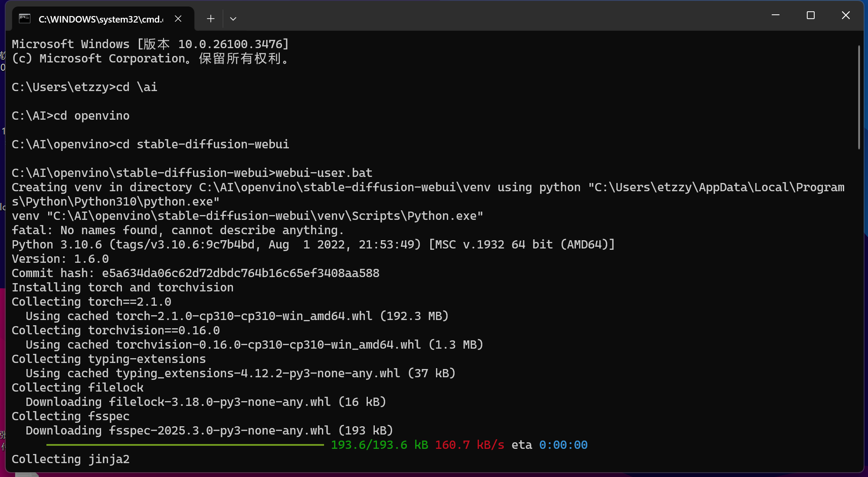Maximize the terminal window
Viewport: 868px width, 477px height.
[x=810, y=16]
